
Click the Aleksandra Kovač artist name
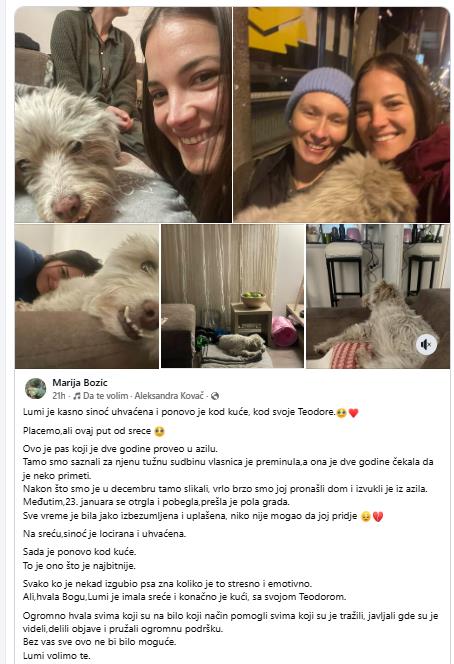170,396
